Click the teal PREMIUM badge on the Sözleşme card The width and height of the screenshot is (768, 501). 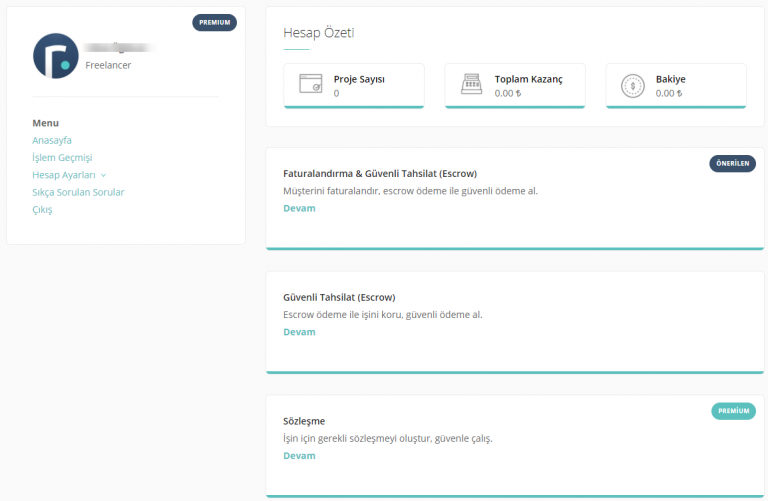(x=733, y=411)
